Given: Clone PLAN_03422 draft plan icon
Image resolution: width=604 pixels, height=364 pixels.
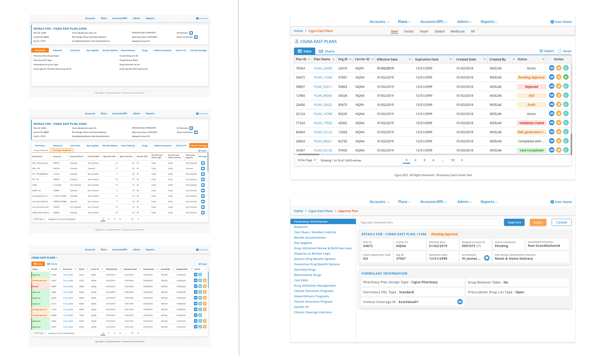Looking at the screenshot, I should (x=566, y=104).
